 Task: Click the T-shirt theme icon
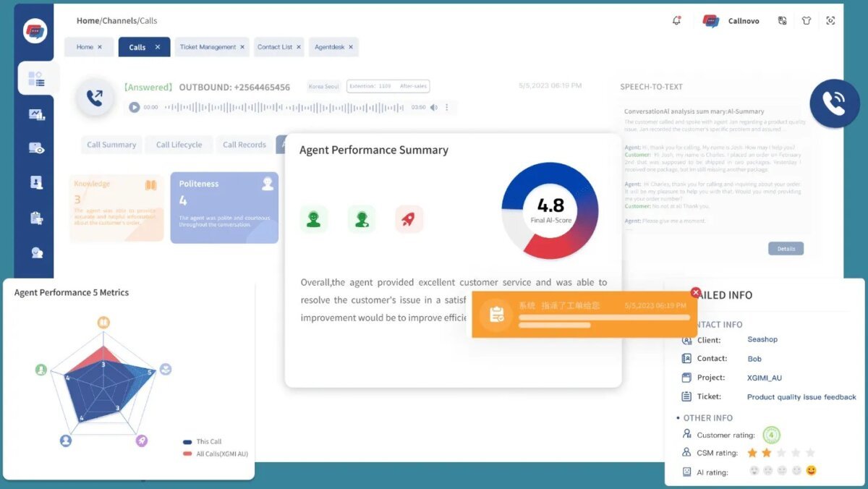point(807,21)
